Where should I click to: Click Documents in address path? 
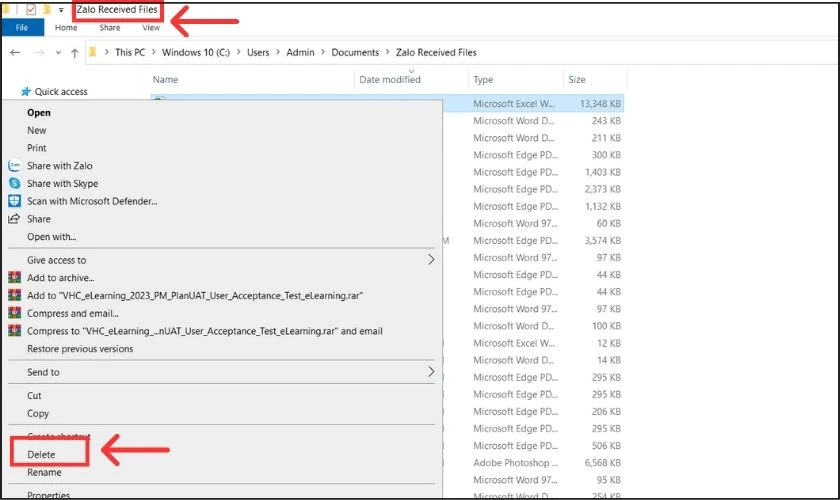pyautogui.click(x=355, y=52)
